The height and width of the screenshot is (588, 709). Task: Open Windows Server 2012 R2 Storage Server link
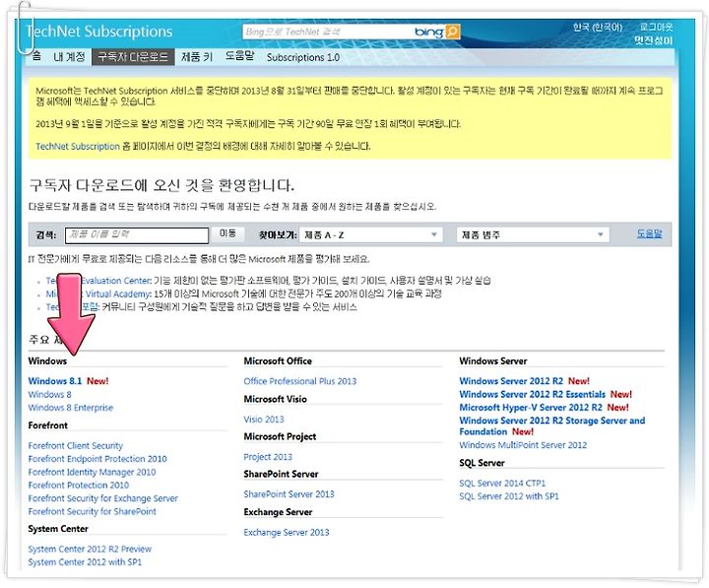click(552, 426)
